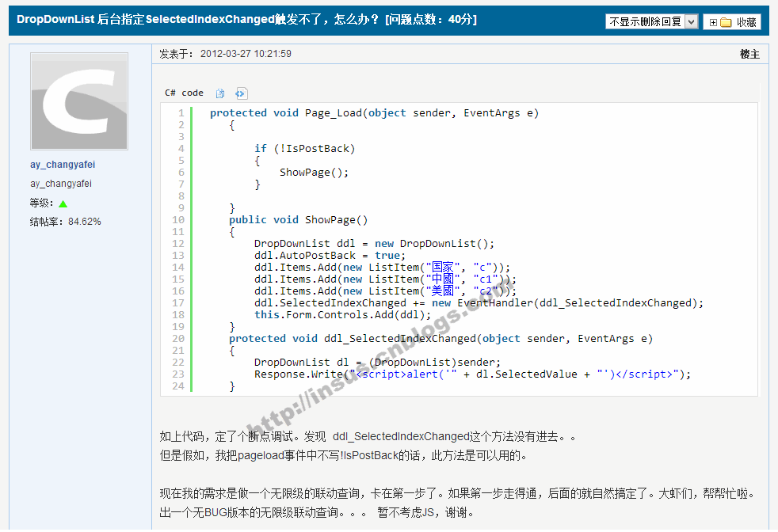The height and width of the screenshot is (532, 778).
Task: Click the user avatar image
Action: point(79,101)
